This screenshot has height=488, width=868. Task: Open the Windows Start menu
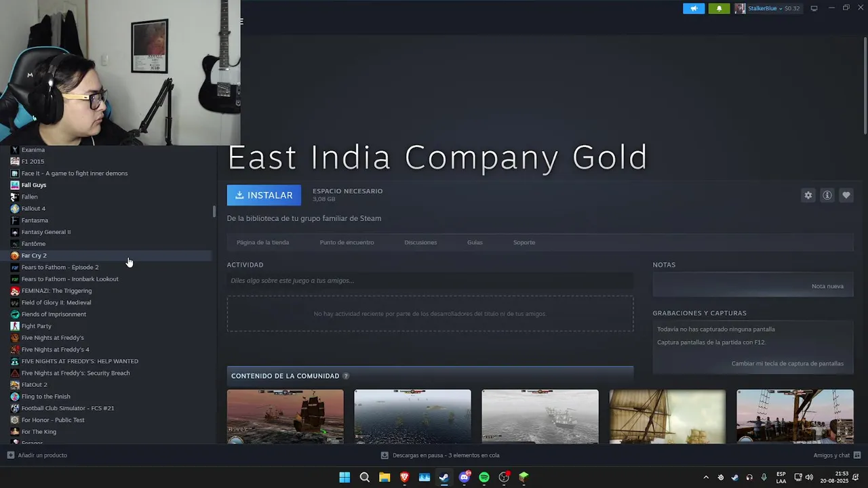click(344, 477)
